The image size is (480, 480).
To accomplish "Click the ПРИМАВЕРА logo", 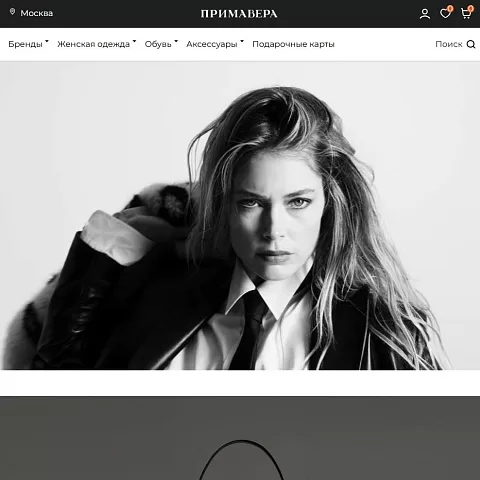I will [239, 14].
